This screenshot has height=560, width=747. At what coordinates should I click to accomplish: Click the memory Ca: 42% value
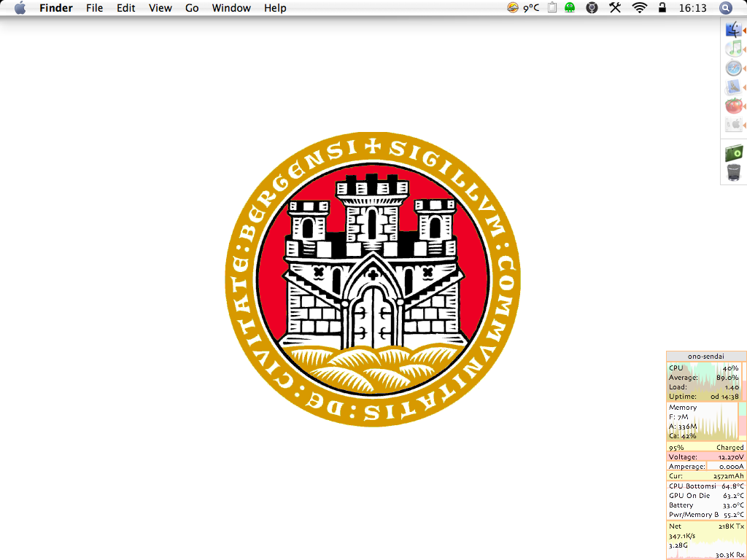pos(682,436)
